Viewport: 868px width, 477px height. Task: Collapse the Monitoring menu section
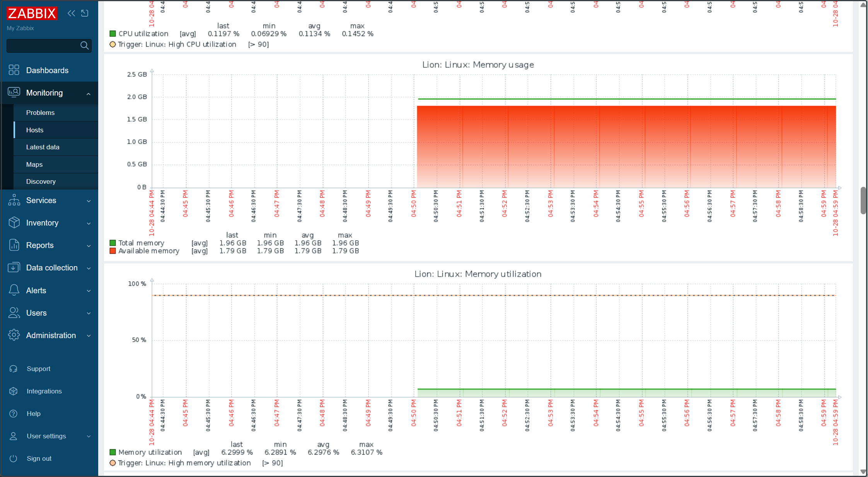click(x=89, y=93)
